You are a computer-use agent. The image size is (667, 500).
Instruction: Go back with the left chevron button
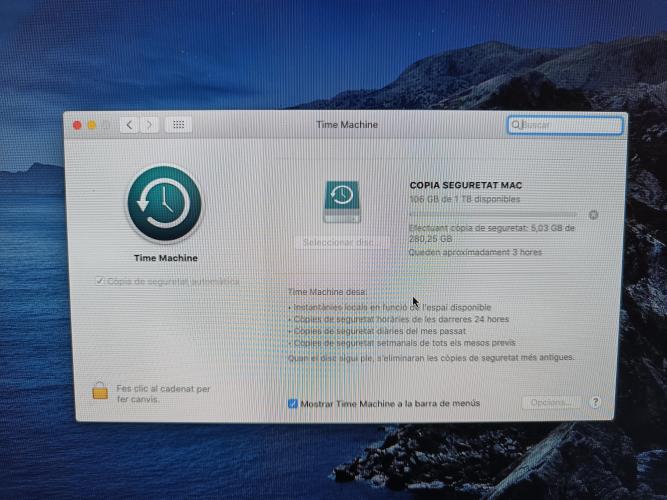click(129, 125)
